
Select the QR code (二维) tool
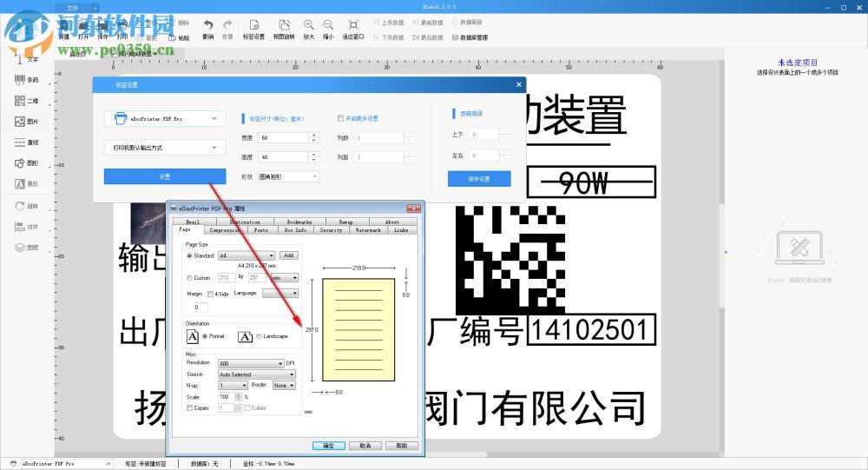point(27,101)
